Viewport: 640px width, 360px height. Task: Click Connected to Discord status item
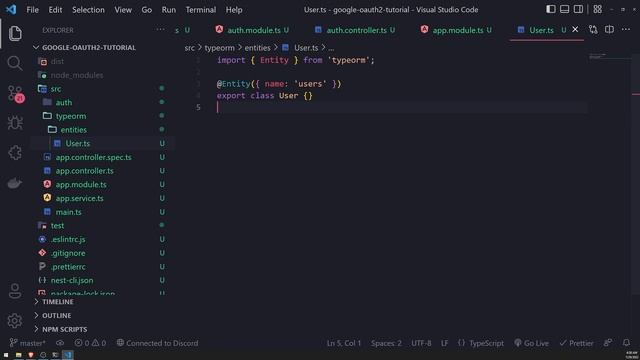click(x=158, y=343)
